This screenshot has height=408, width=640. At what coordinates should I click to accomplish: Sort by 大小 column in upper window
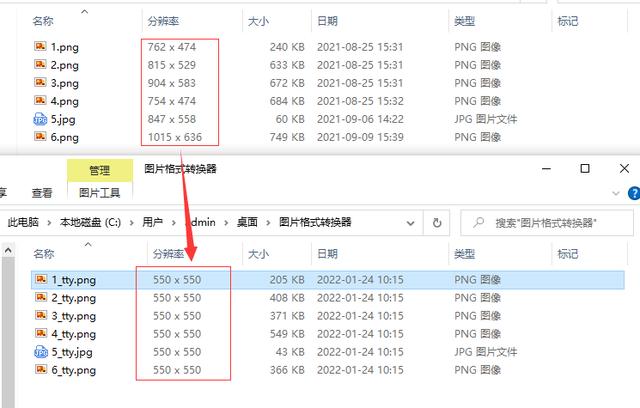point(258,21)
